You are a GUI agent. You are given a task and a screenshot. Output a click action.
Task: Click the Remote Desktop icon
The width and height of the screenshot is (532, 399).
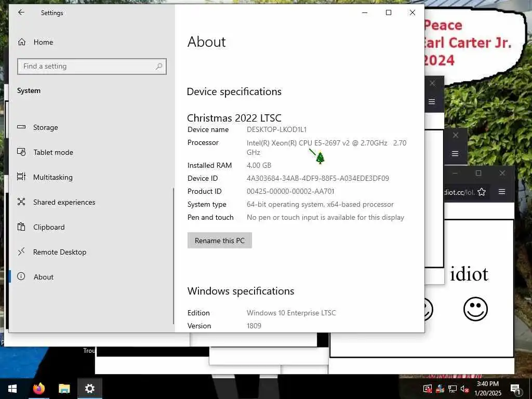point(21,251)
